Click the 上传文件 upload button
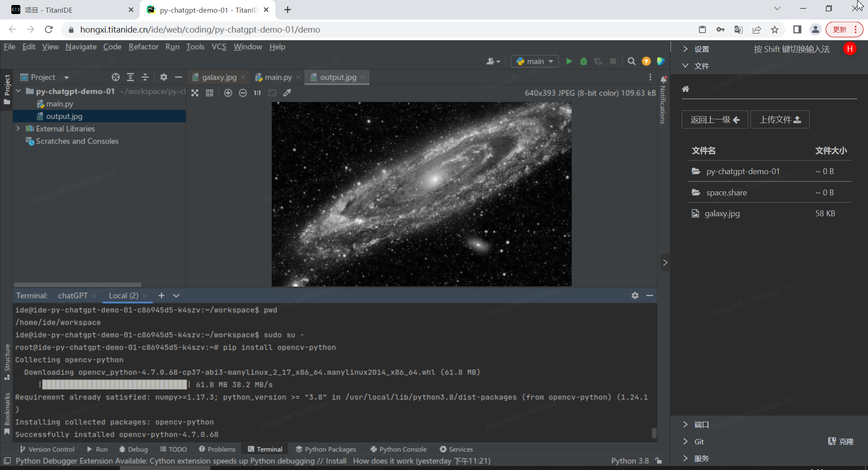The image size is (868, 470). pyautogui.click(x=779, y=120)
